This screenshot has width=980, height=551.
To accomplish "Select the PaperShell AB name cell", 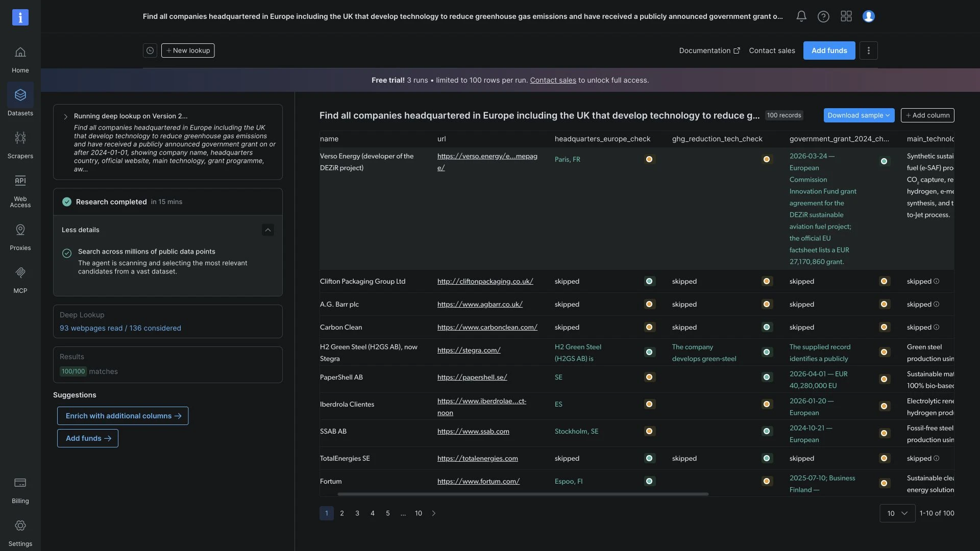I will (x=341, y=377).
